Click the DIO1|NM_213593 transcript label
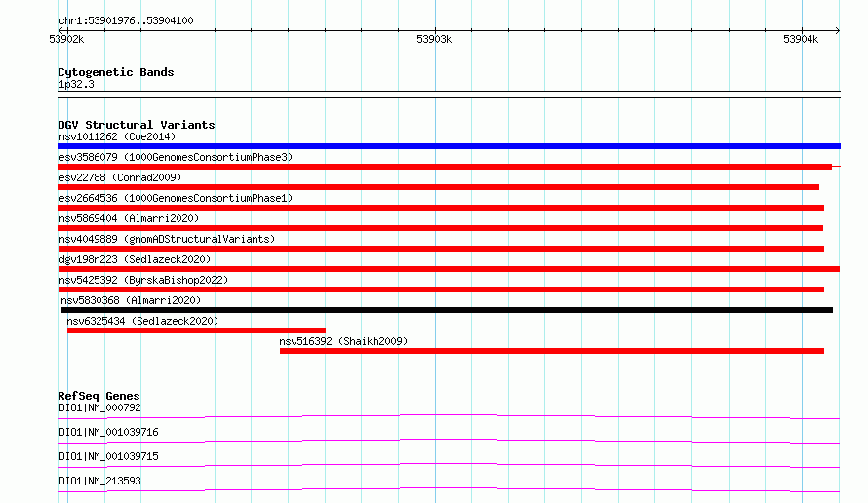This screenshot has width=868, height=503. [99, 481]
